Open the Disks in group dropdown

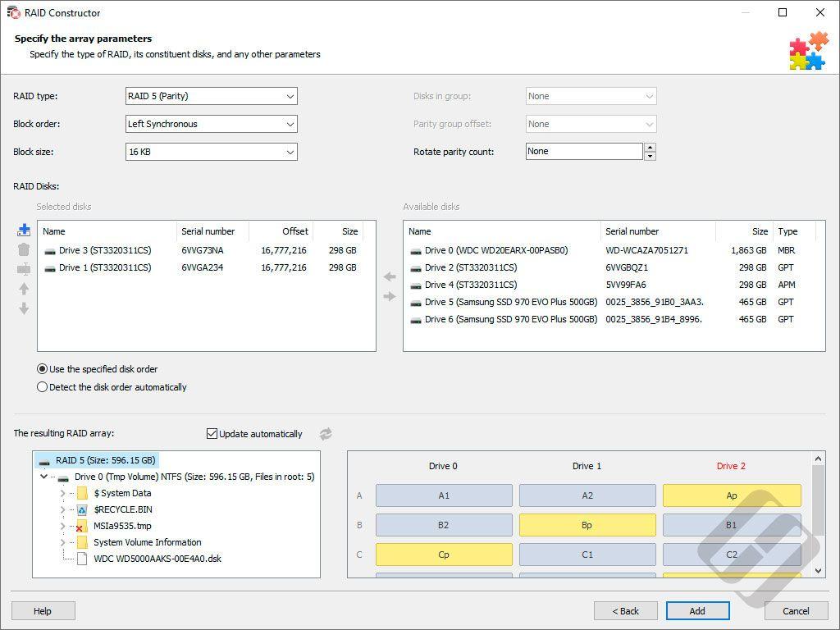pos(591,97)
